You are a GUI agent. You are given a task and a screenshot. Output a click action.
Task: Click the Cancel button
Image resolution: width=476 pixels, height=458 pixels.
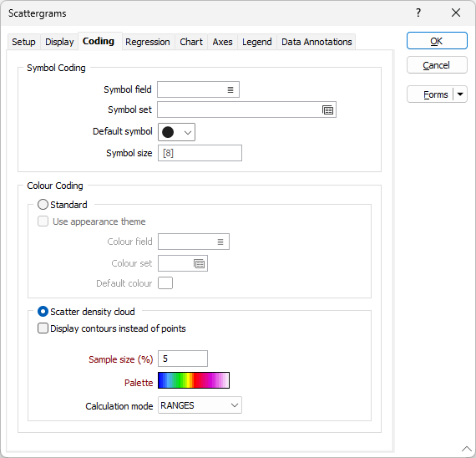coord(437,65)
